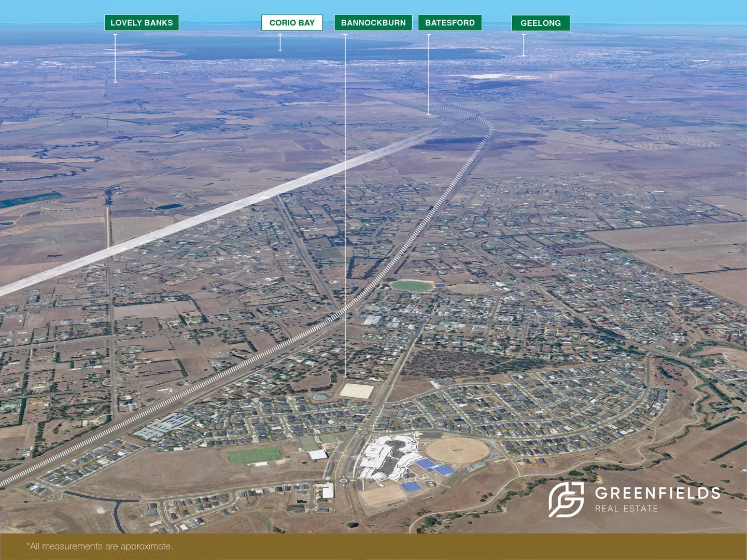Click the Bannockburn vertical leader line
Viewport: 747px width, 560px height.
pyautogui.click(x=344, y=207)
